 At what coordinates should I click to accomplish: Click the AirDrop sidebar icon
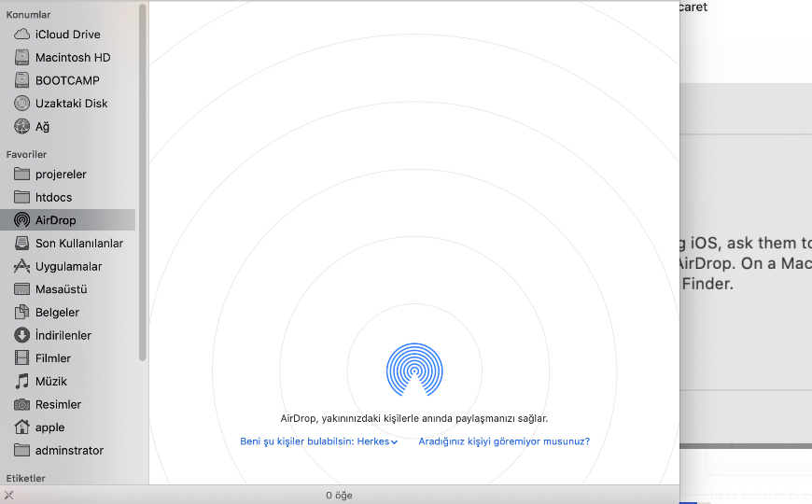point(21,220)
